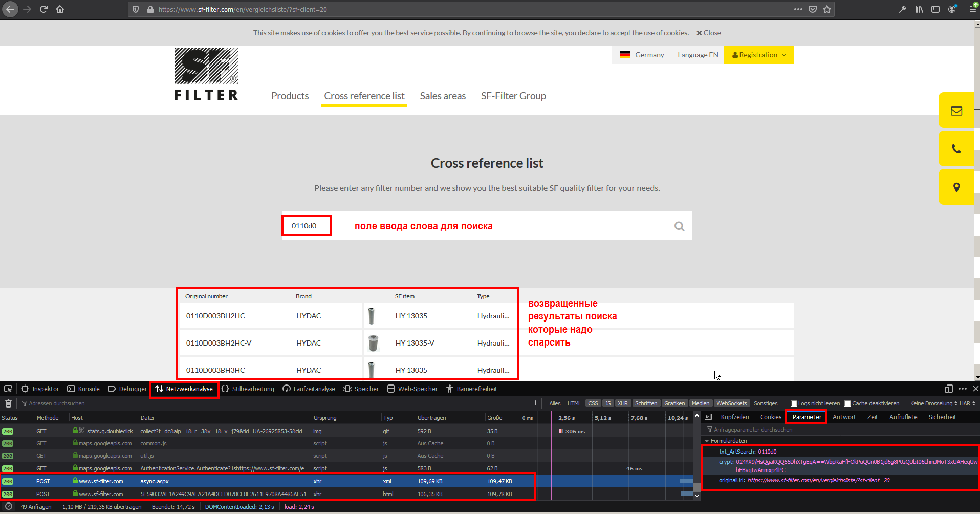980x514 pixels.
Task: Toggle the JS request filter
Action: coord(608,403)
